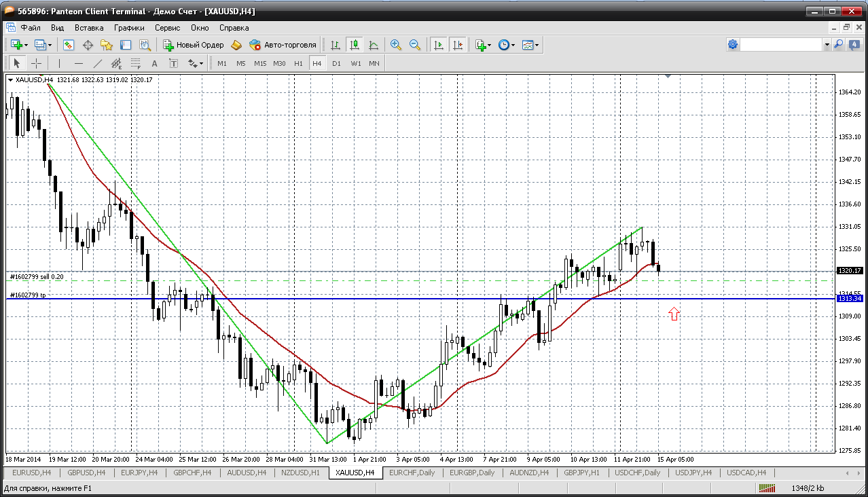868x497 pixels.
Task: Select the text label tool
Action: point(174,63)
